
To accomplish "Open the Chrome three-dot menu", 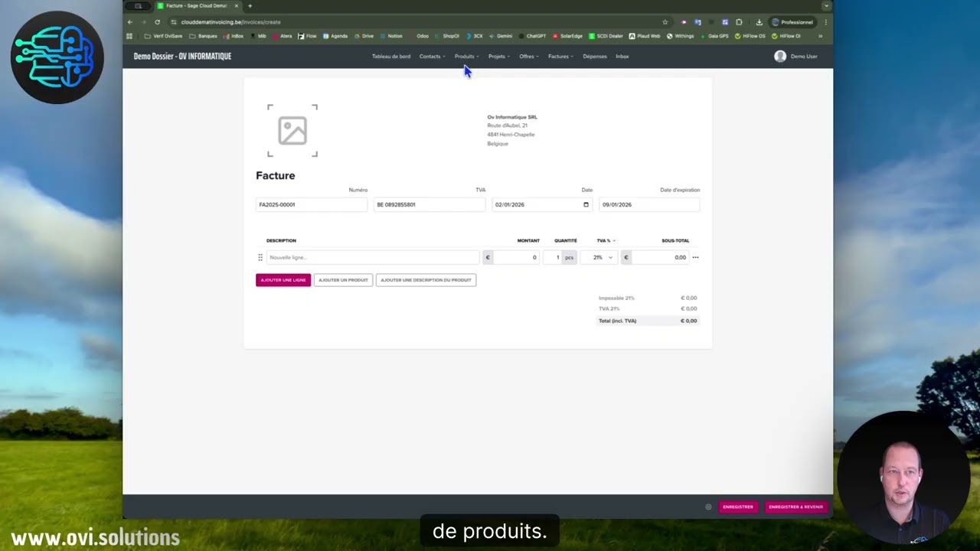I will [x=825, y=22].
